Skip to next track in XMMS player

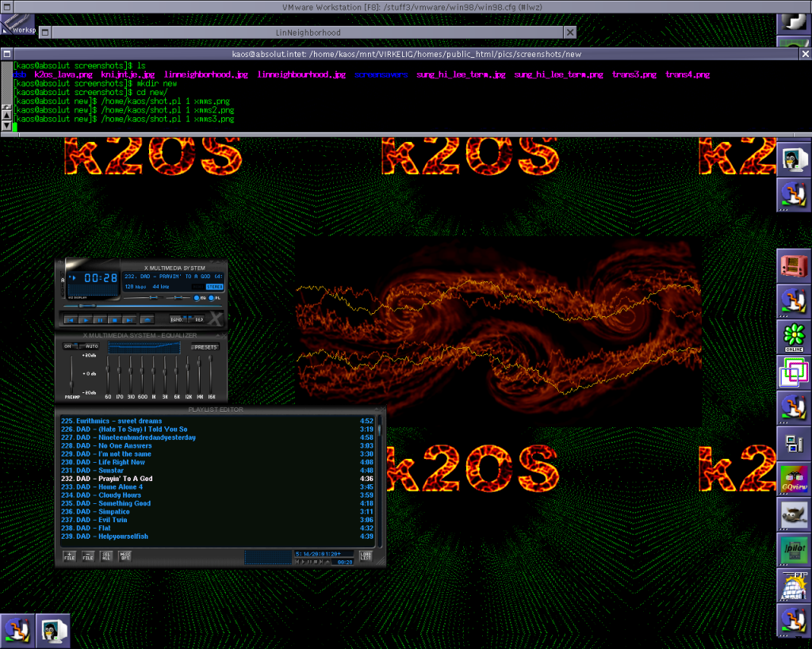point(129,319)
